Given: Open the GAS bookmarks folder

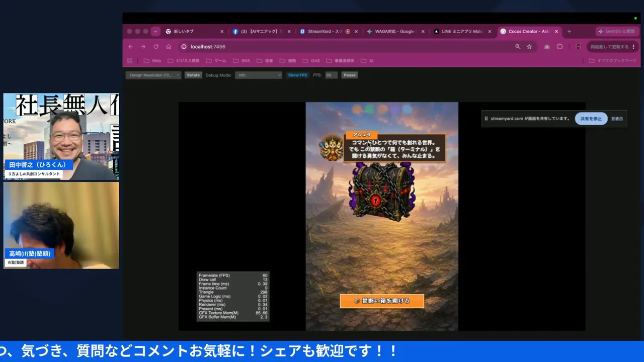Looking at the screenshot, I should pos(311,61).
